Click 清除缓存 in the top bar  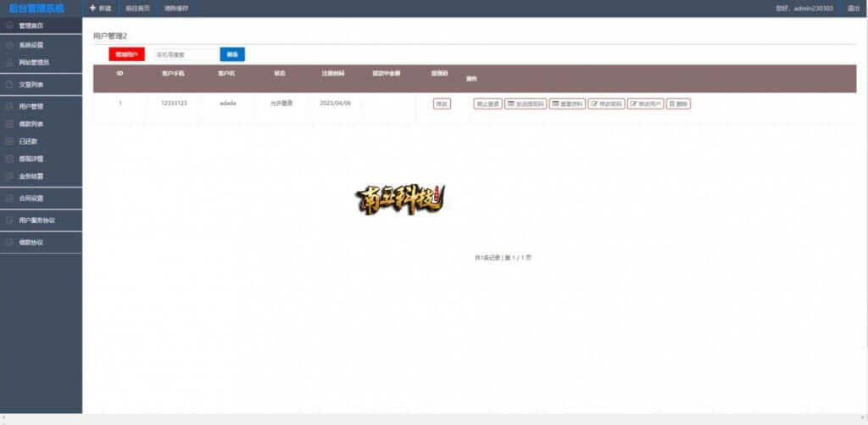coord(176,8)
